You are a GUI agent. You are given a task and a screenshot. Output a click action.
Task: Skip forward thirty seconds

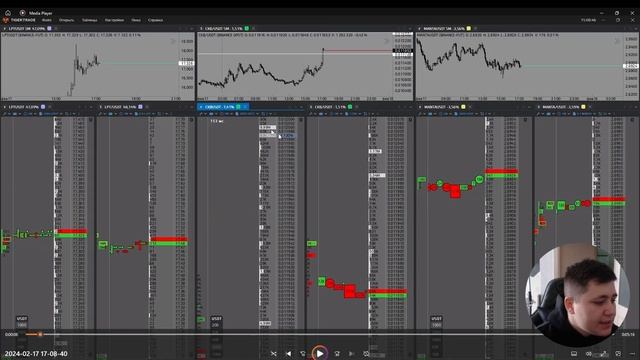[337, 353]
